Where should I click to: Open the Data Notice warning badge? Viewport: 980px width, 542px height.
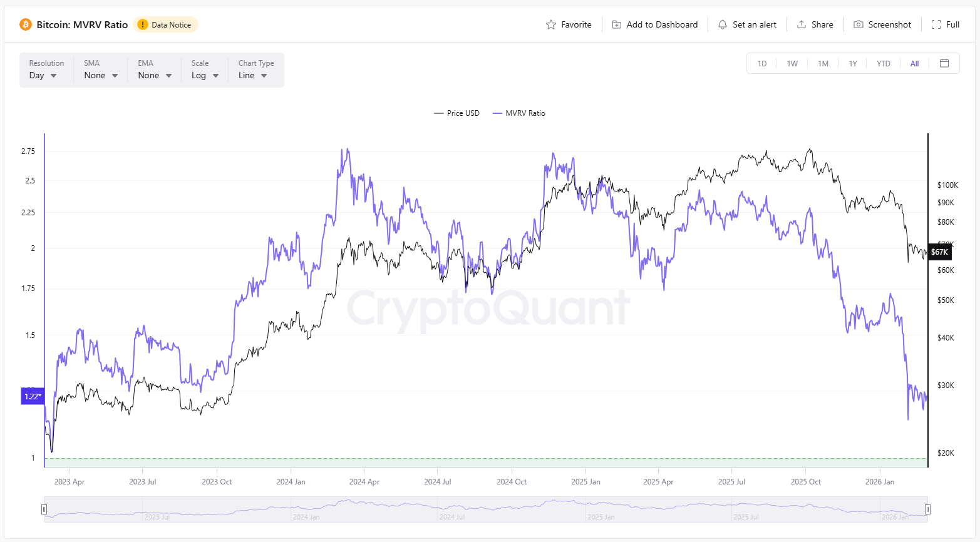click(x=165, y=24)
